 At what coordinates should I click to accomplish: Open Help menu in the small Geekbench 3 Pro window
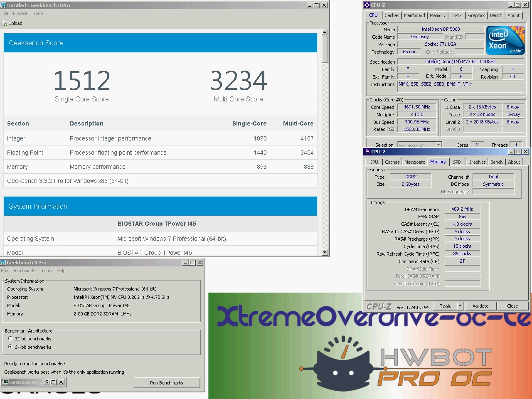click(x=61, y=271)
